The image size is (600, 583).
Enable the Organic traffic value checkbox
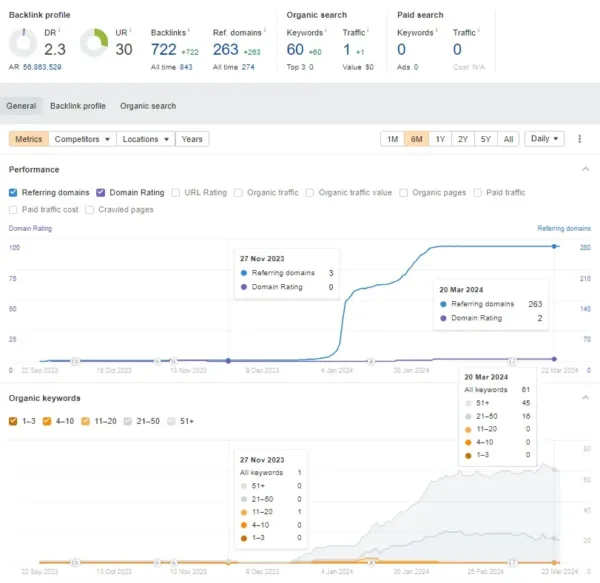click(310, 192)
